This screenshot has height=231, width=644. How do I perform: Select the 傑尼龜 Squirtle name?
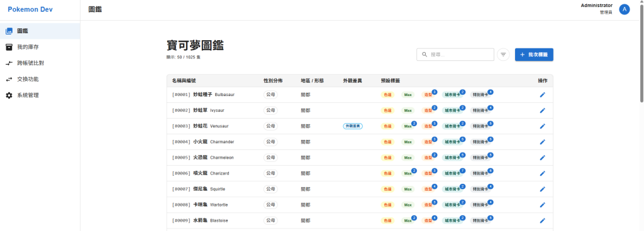click(x=209, y=189)
